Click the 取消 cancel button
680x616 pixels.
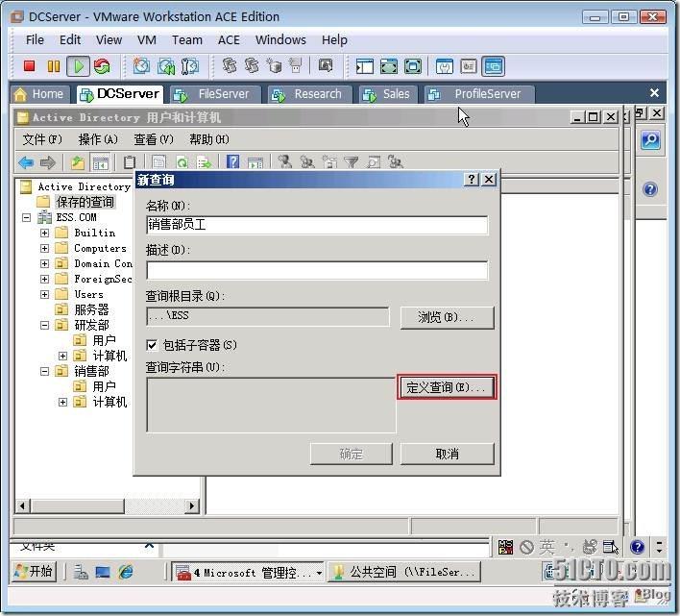click(x=447, y=455)
